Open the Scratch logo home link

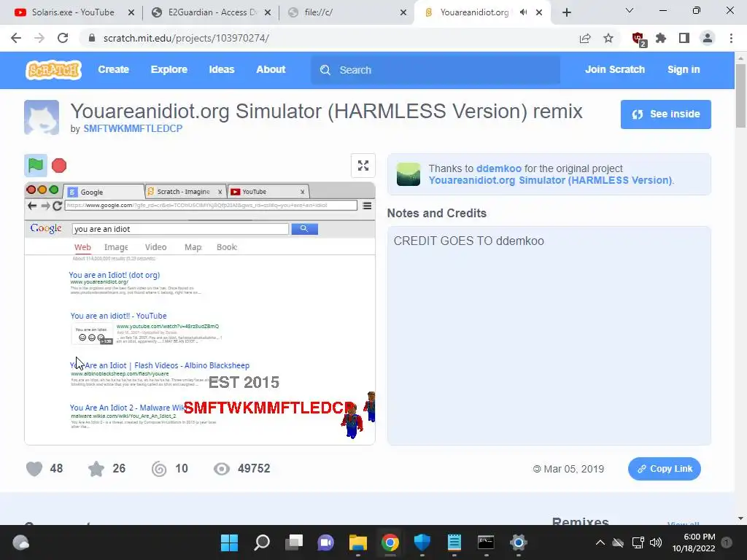[x=53, y=70]
